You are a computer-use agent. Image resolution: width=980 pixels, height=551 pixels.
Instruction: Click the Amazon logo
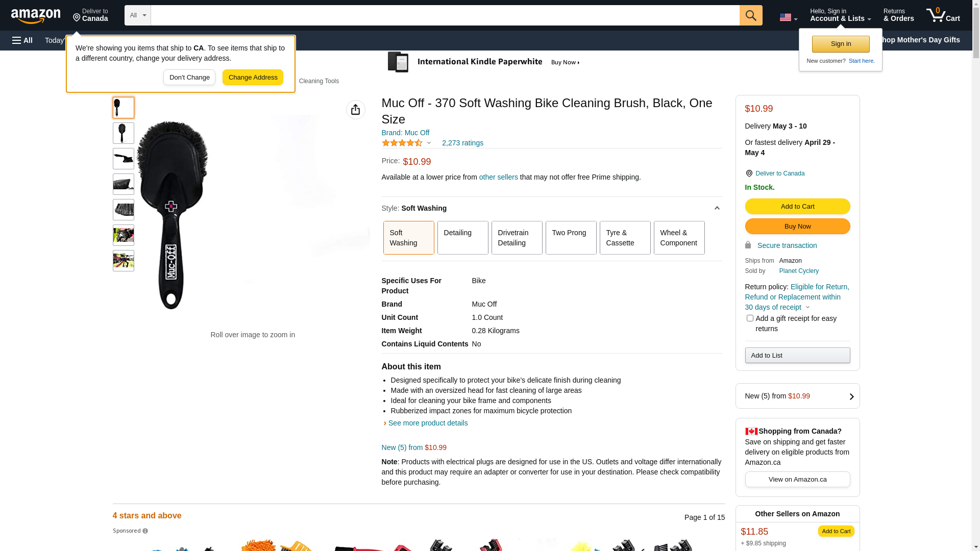pos(36,16)
